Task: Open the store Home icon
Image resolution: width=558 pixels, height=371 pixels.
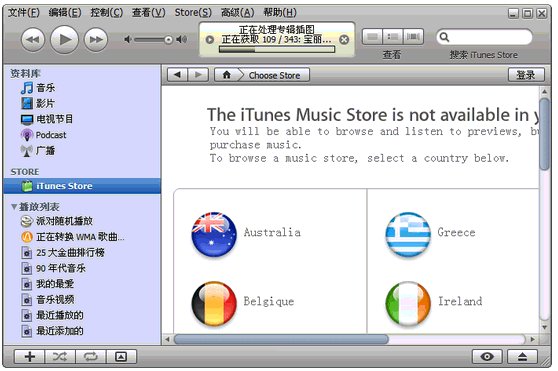Action: tap(226, 75)
